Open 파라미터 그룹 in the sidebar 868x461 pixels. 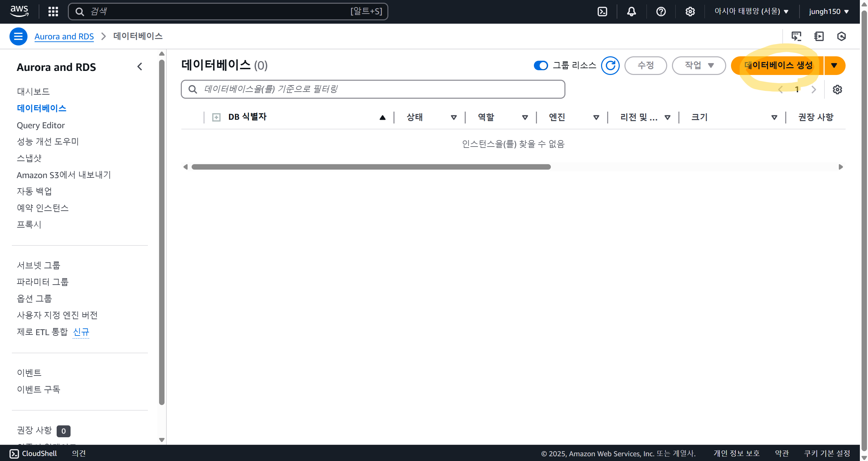click(x=43, y=282)
